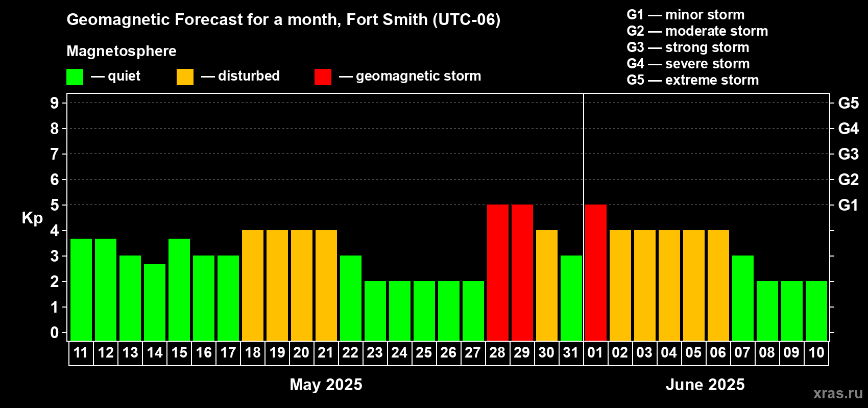This screenshot has height=408, width=868.
Task: Click the 'G3 — strong storm' legend line
Action: point(688,47)
